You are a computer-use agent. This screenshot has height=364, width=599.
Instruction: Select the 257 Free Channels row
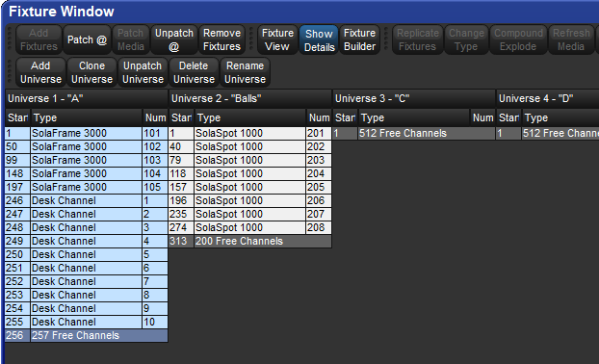point(87,335)
